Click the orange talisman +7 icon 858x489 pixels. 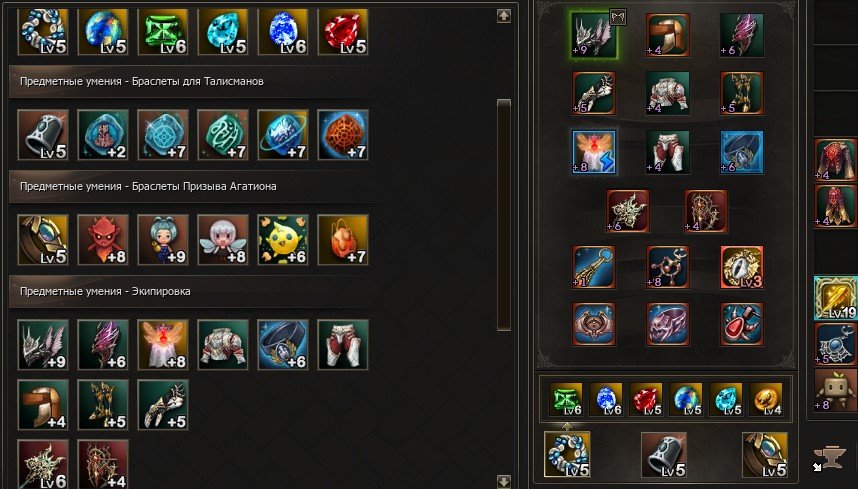(x=343, y=135)
